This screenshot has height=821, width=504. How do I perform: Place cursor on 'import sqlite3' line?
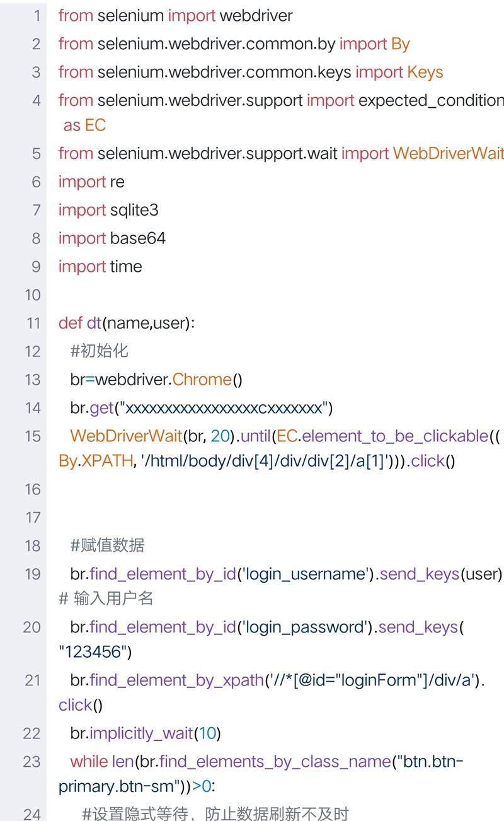tap(108, 210)
